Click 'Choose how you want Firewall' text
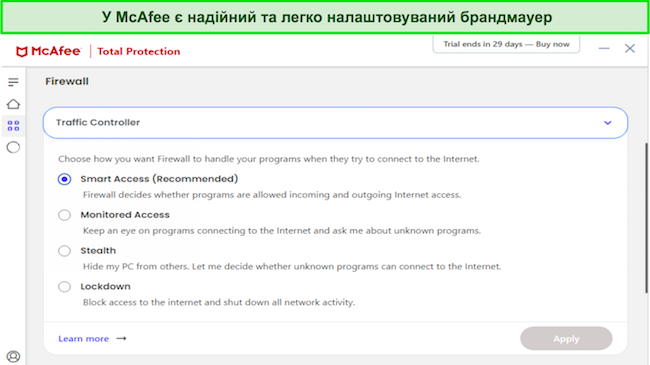This screenshot has height=365, width=650. 269,159
